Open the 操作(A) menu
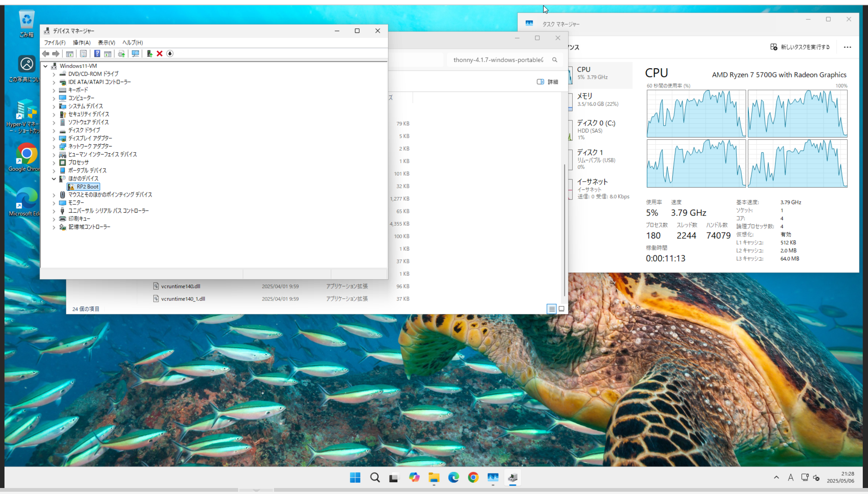This screenshot has width=868, height=494. [x=81, y=43]
